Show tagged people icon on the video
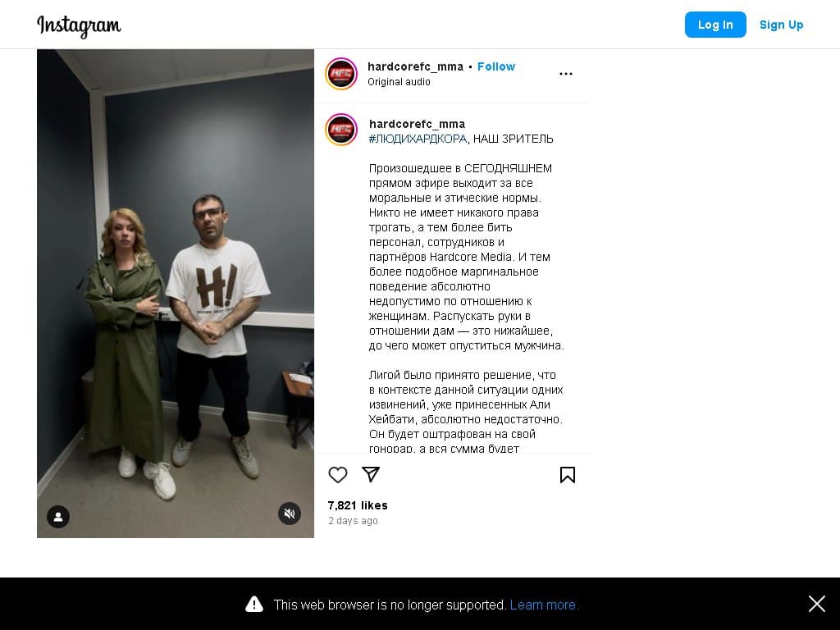This screenshot has height=630, width=840. point(58,517)
